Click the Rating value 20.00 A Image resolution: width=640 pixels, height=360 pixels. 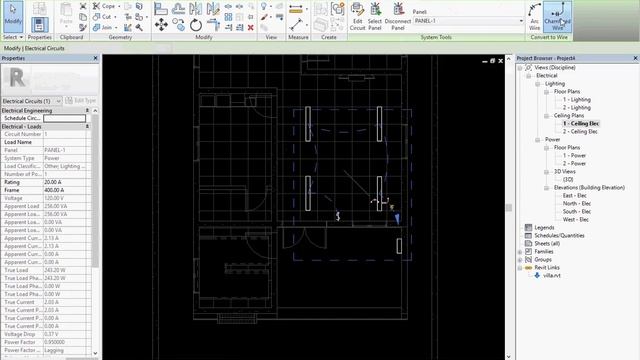(64, 182)
